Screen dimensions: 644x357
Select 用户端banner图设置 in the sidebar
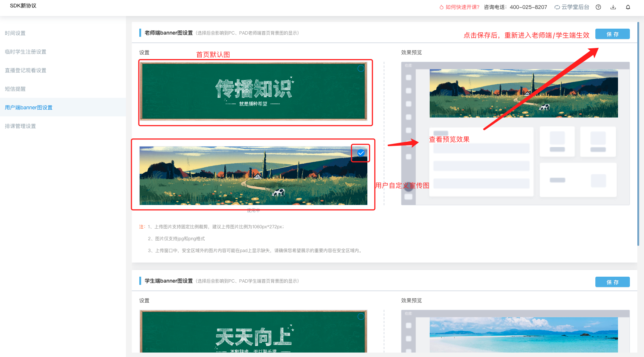[x=63, y=107]
